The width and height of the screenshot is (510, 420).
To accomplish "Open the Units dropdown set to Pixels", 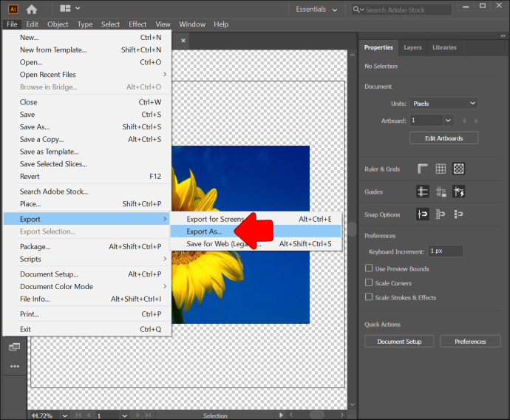I will (443, 104).
